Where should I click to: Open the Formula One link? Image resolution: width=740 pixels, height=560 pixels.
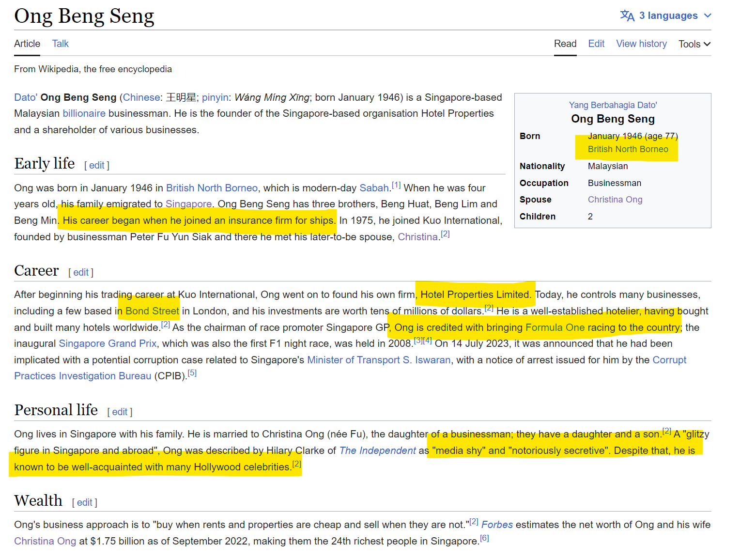click(x=555, y=327)
